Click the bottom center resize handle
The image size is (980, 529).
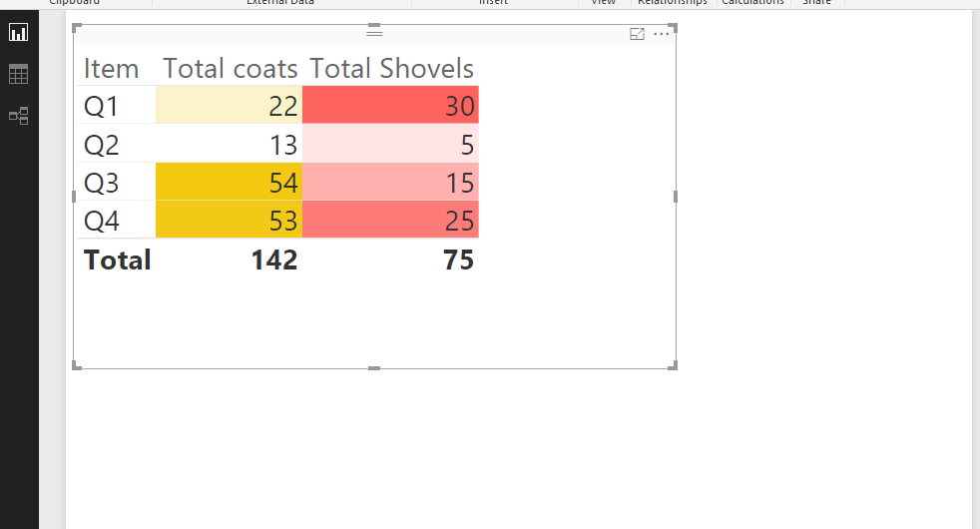tap(374, 368)
